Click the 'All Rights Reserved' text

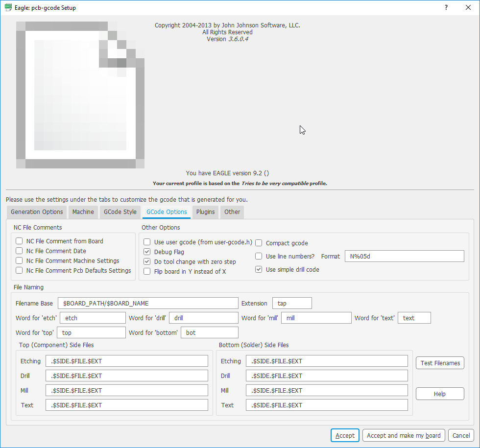227,32
